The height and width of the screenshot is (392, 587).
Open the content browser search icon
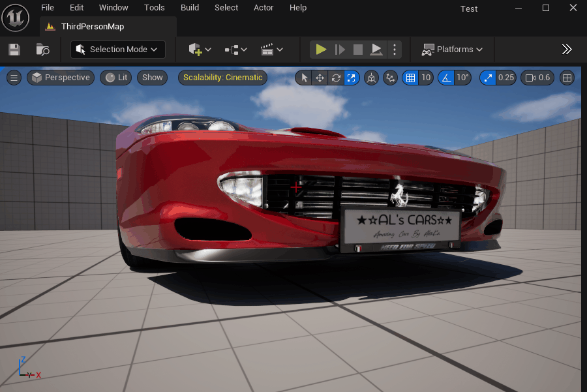click(x=42, y=50)
